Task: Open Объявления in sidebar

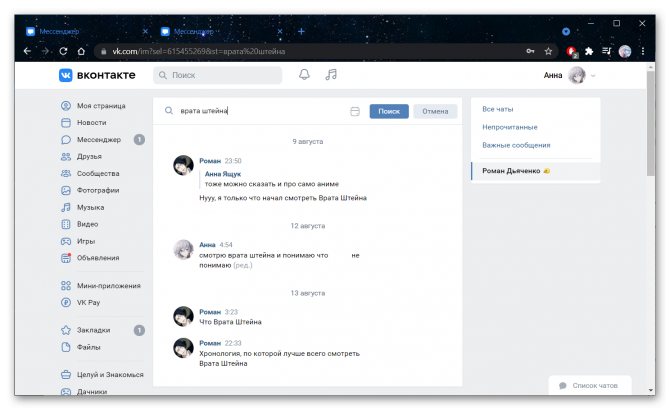Action: 98,258
